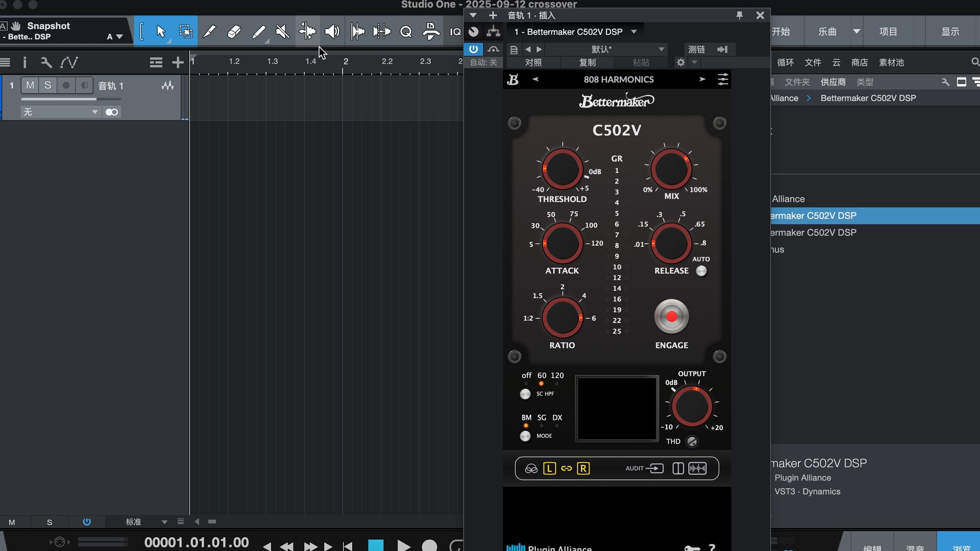Screen dimensions: 980x551
Task: Switch to the 素材池 browser tab
Action: [x=891, y=62]
